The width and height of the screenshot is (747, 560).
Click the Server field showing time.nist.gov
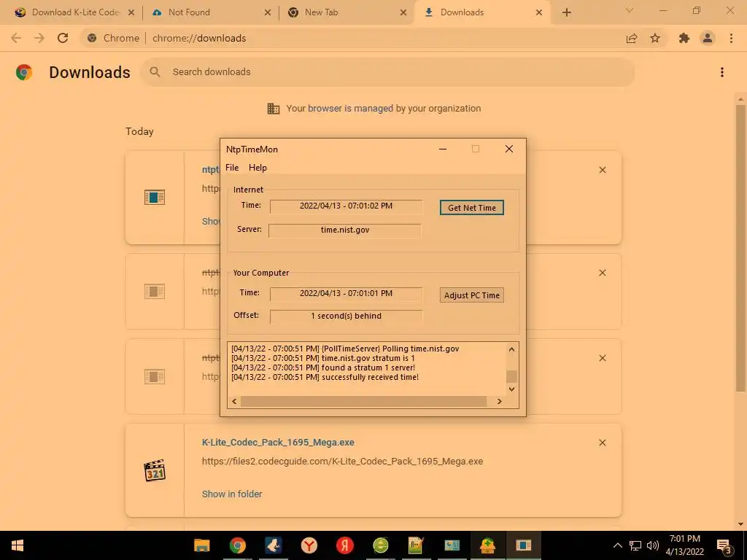pos(345,230)
